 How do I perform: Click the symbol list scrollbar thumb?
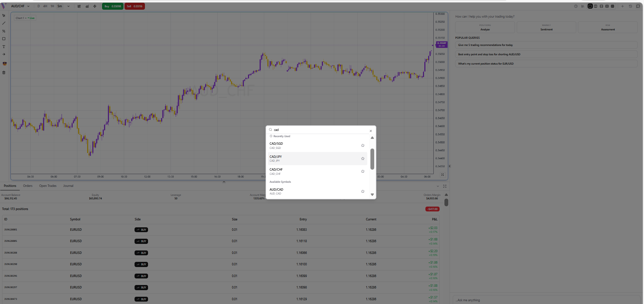click(372, 159)
